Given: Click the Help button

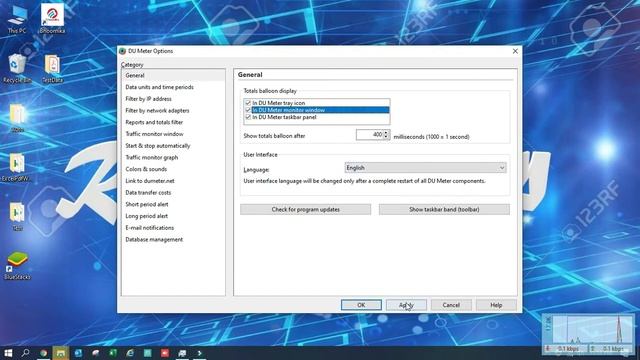Looking at the screenshot, I should coord(496,305).
